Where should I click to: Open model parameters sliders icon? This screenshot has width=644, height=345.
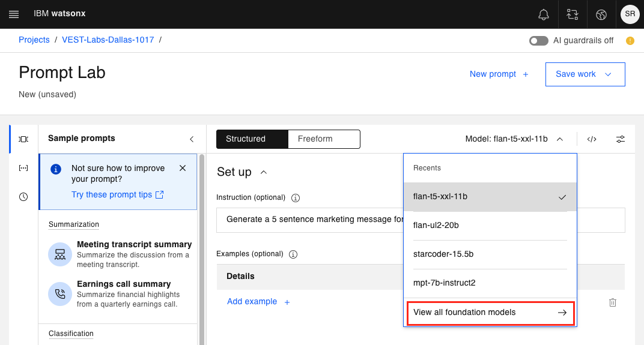click(x=620, y=139)
